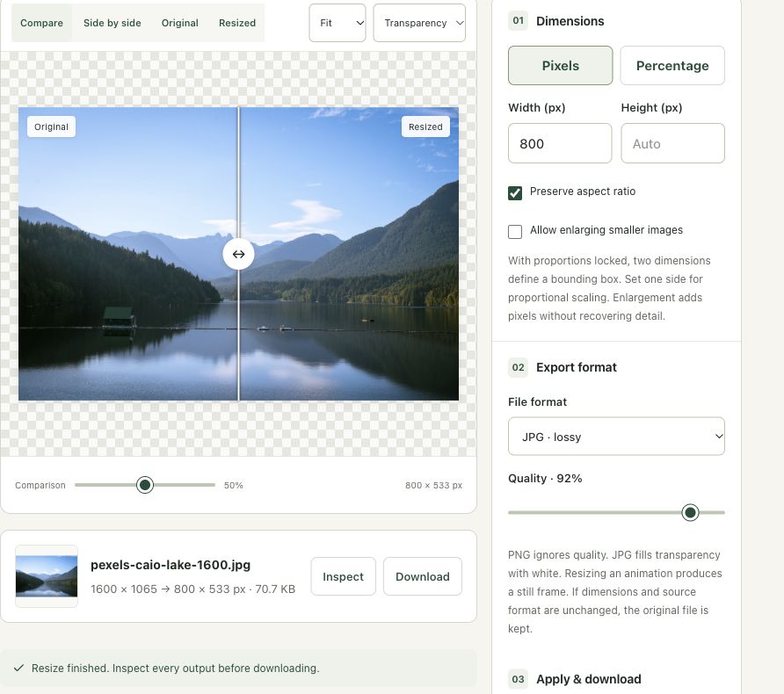Image resolution: width=784 pixels, height=694 pixels.
Task: Open the Transparency background dropdown
Action: 419,23
